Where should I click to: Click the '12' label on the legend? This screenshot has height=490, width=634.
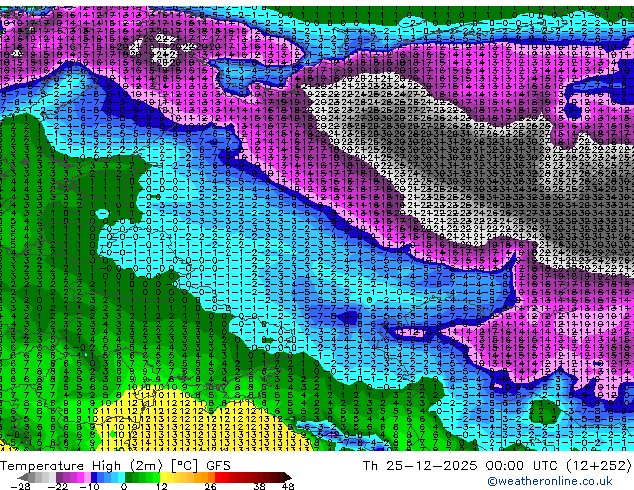coord(162,486)
